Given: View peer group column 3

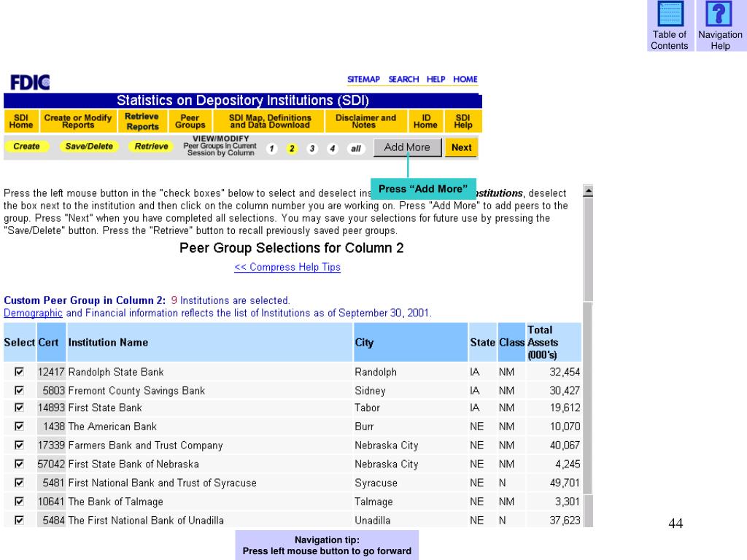Looking at the screenshot, I should click(312, 149).
